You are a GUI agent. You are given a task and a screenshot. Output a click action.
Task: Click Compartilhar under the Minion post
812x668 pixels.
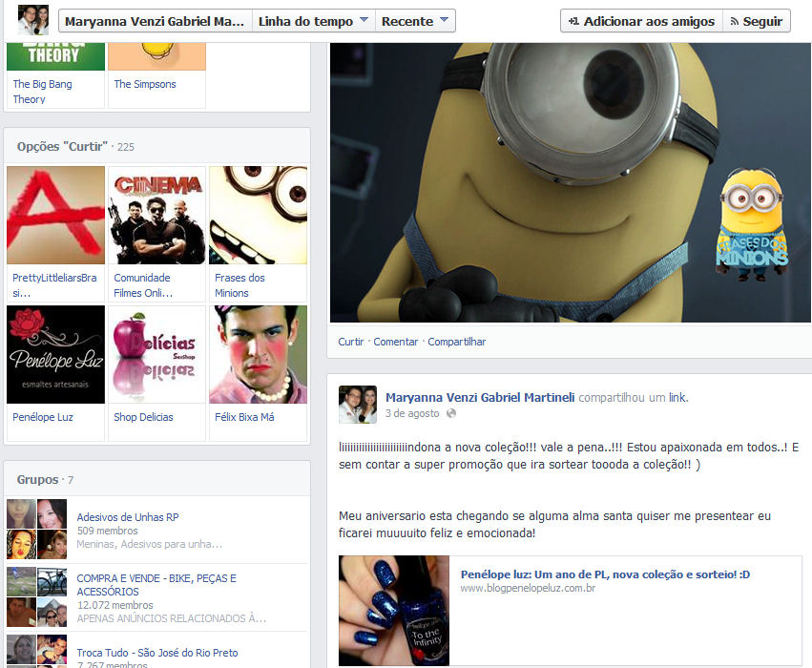[456, 342]
